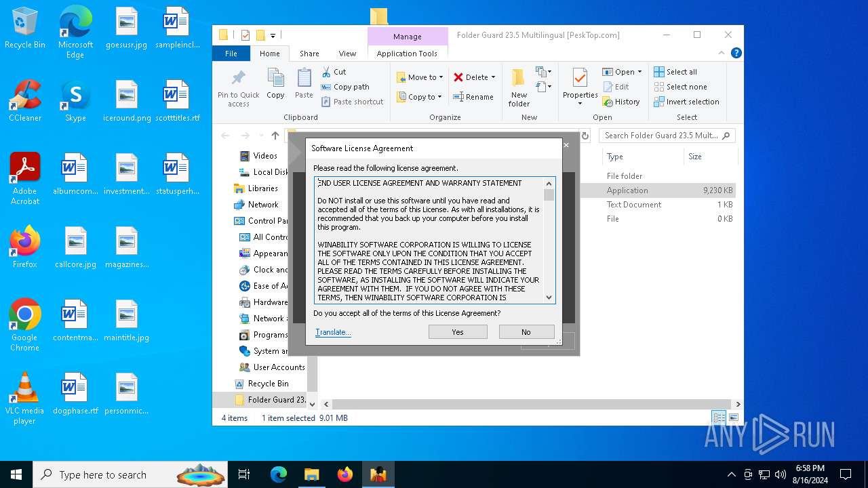This screenshot has width=868, height=488.
Task: Open Start menu on taskbar
Action: tap(16, 474)
